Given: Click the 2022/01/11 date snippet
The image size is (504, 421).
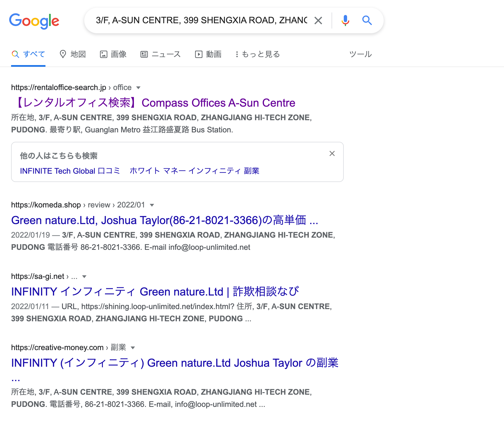Looking at the screenshot, I should pyautogui.click(x=30, y=306).
